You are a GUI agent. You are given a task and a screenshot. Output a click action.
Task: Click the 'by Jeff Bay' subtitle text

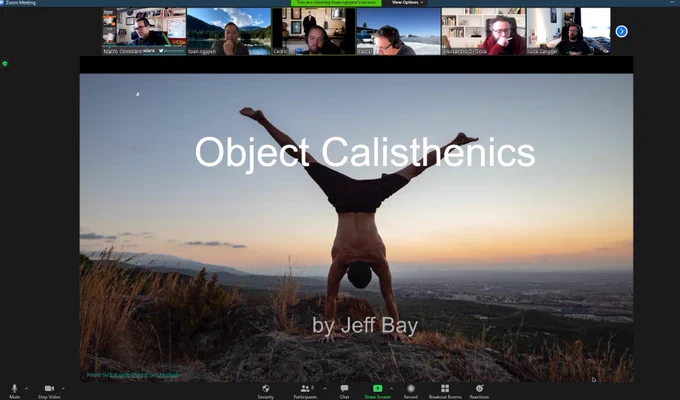(x=365, y=326)
